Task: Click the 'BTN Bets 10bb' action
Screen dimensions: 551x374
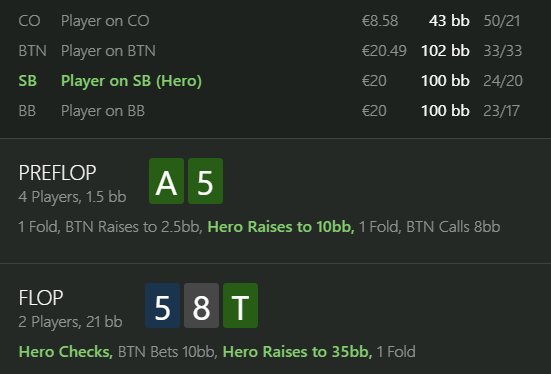Action: coord(167,352)
